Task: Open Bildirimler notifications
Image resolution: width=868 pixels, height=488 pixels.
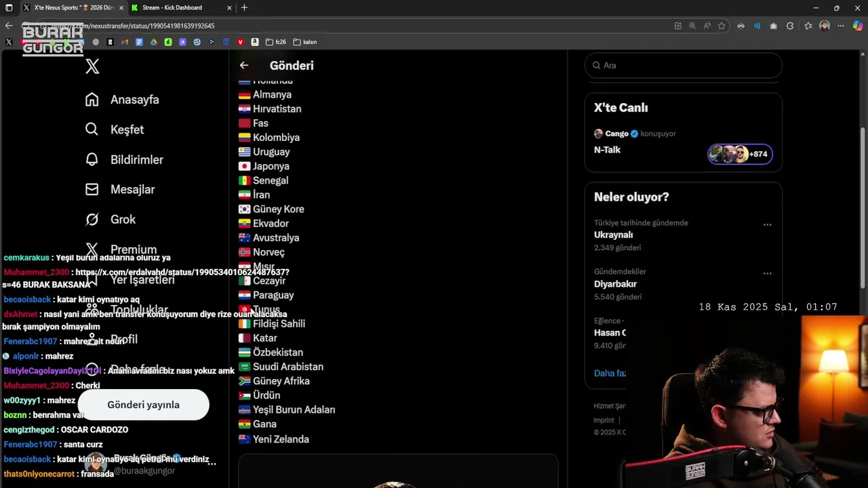Action: (124, 159)
